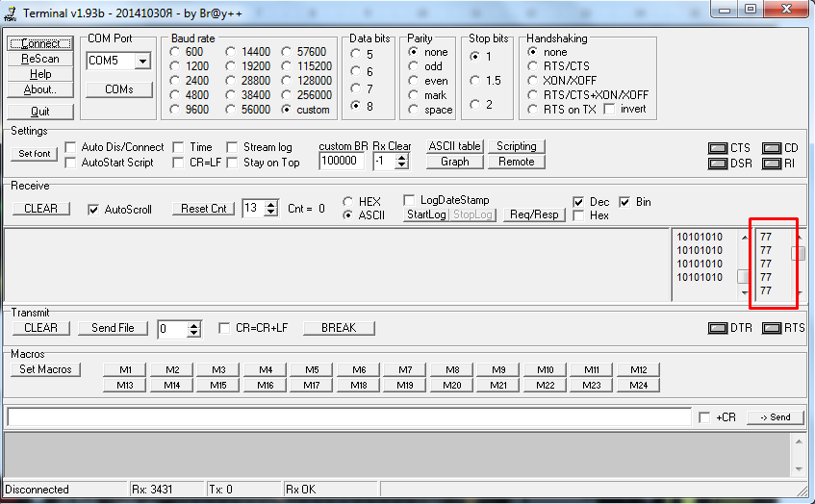
Task: Click the Connect button
Action: pos(40,43)
